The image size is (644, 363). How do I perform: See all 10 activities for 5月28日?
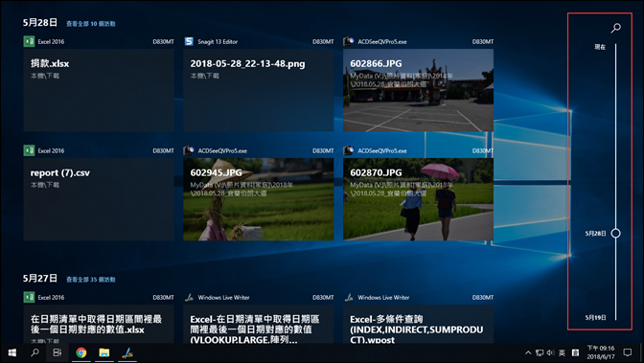[x=91, y=24]
